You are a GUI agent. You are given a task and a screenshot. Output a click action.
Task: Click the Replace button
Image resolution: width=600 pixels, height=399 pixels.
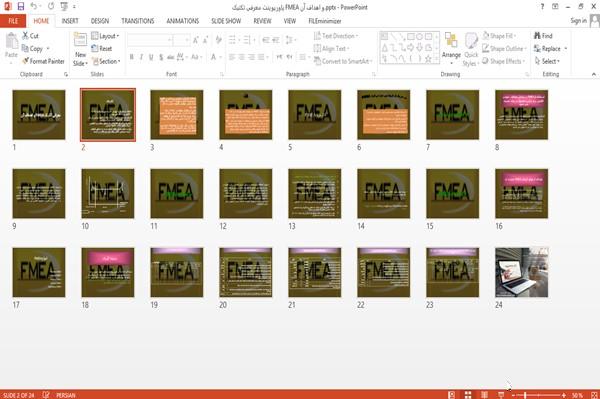550,49
